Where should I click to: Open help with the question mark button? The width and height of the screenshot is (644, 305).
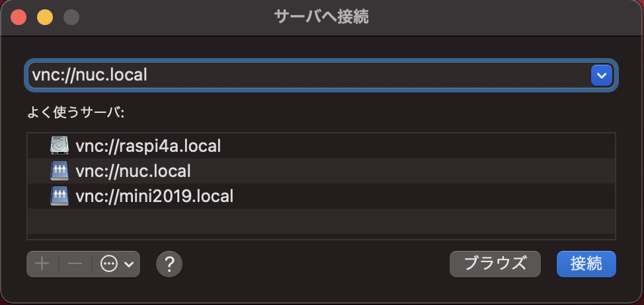tap(169, 264)
